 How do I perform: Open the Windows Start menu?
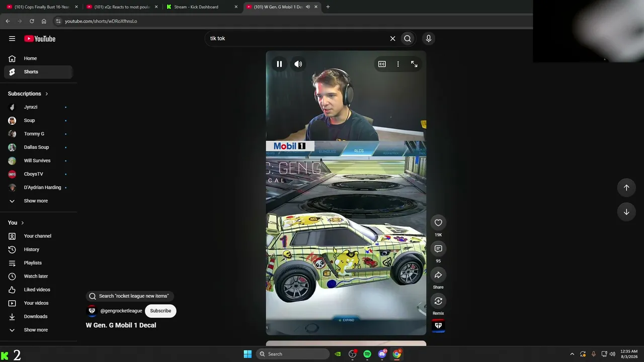pyautogui.click(x=248, y=354)
